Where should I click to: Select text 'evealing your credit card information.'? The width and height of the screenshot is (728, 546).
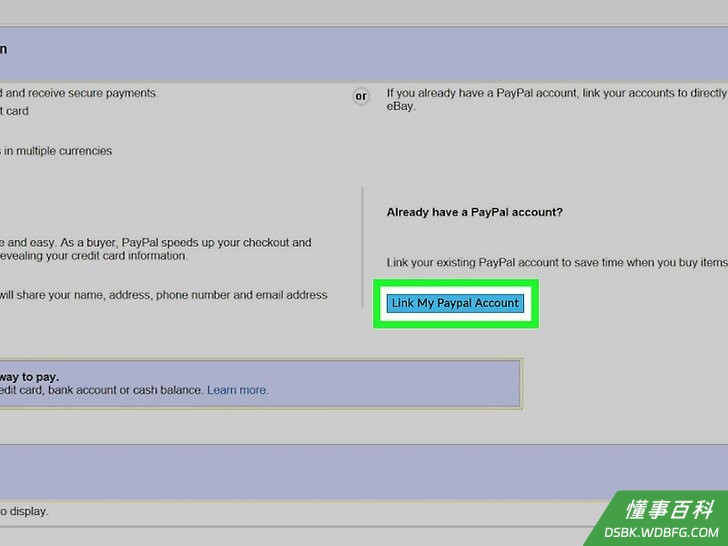point(94,256)
